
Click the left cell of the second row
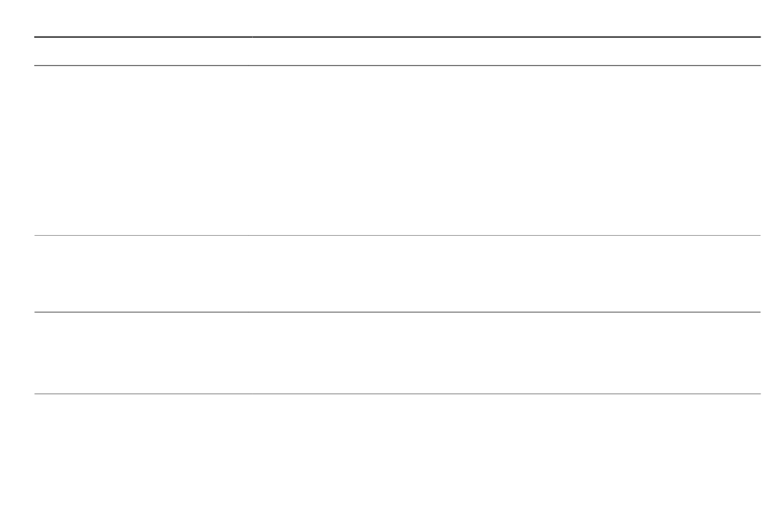coord(143,274)
